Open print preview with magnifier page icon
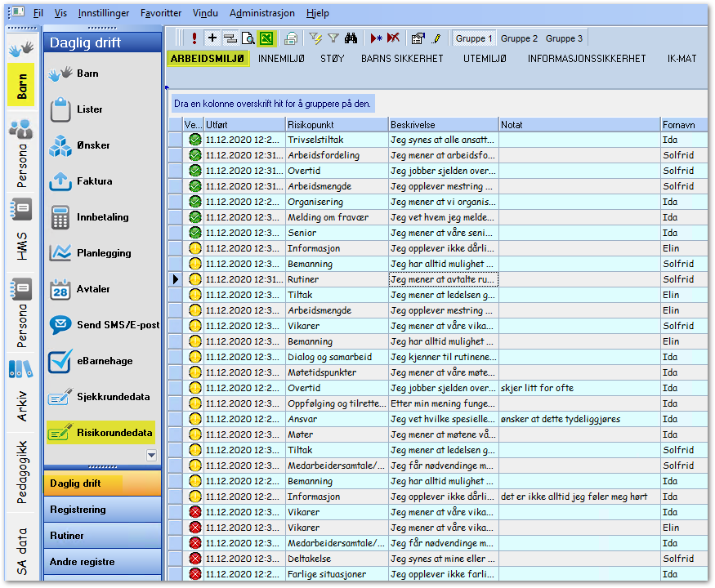Image resolution: width=715 pixels, height=588 pixels. (248, 38)
